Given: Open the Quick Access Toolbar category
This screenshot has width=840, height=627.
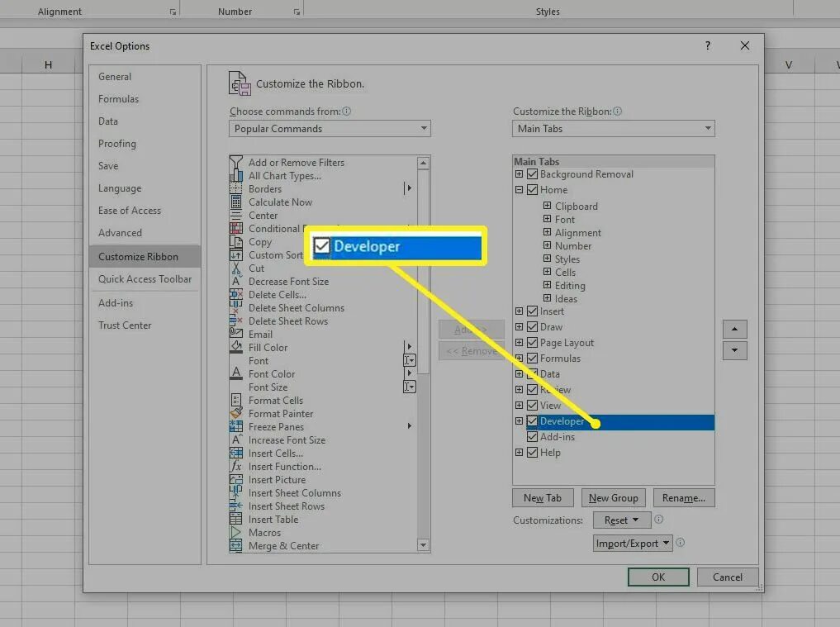Looking at the screenshot, I should point(145,279).
